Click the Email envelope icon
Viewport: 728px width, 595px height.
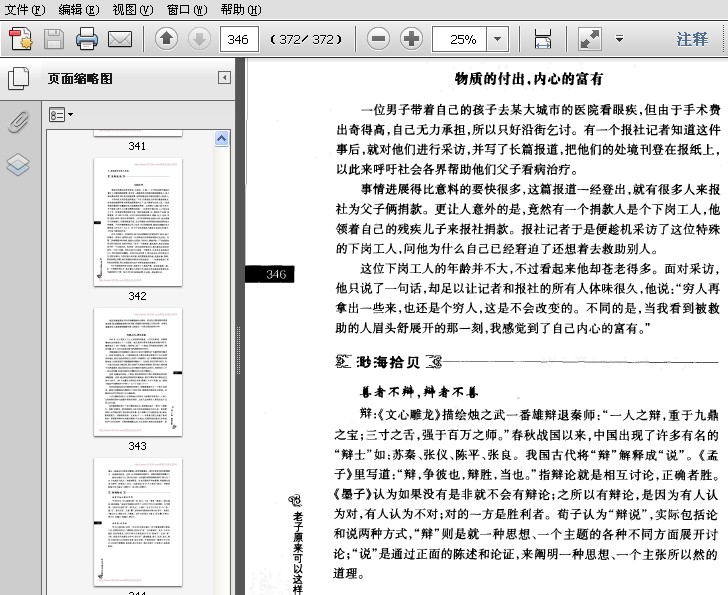pos(120,39)
